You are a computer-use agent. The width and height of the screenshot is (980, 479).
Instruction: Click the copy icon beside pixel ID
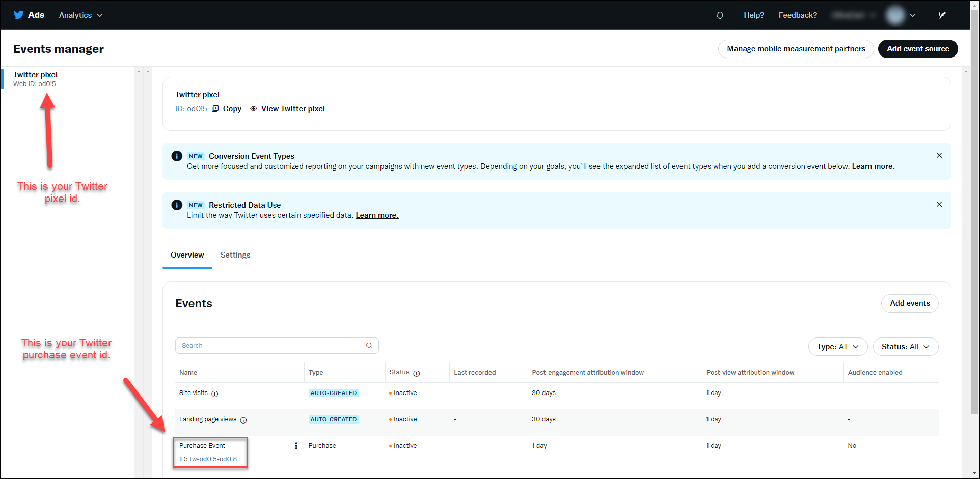[x=215, y=108]
